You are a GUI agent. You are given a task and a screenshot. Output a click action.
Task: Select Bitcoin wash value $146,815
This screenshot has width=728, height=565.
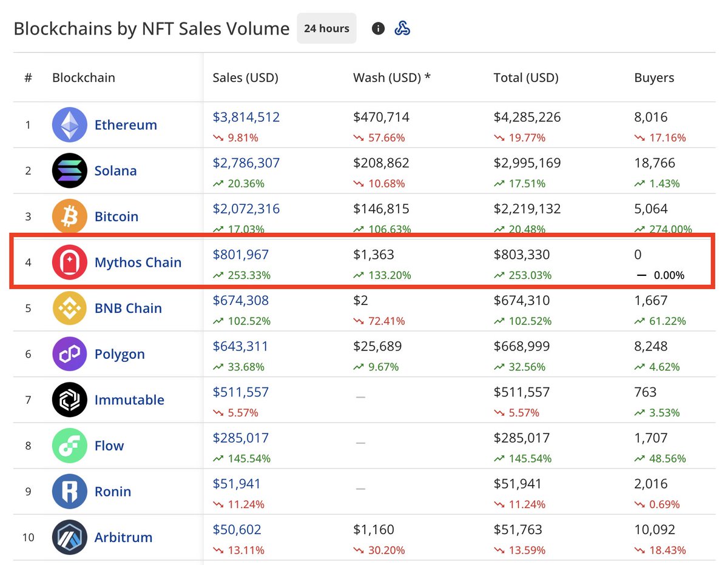pyautogui.click(x=381, y=209)
